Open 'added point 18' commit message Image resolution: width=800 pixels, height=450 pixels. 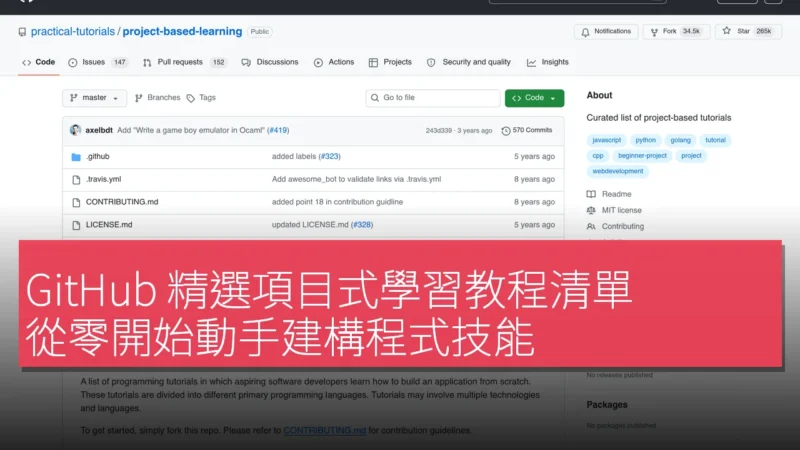(x=337, y=202)
